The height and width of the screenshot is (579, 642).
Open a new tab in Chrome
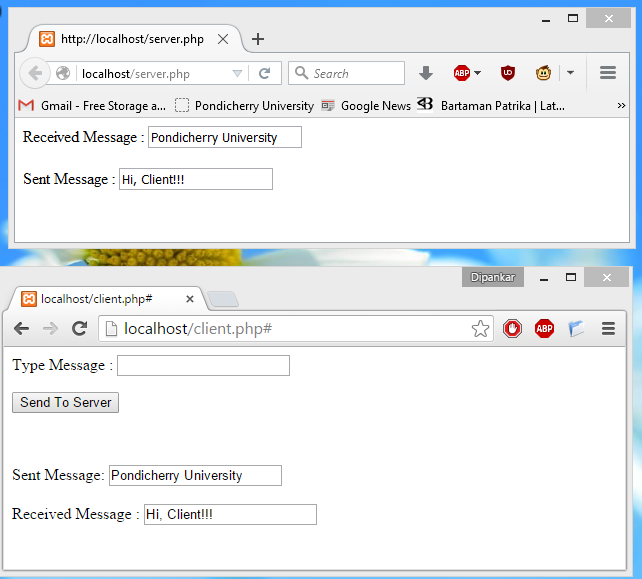point(223,299)
